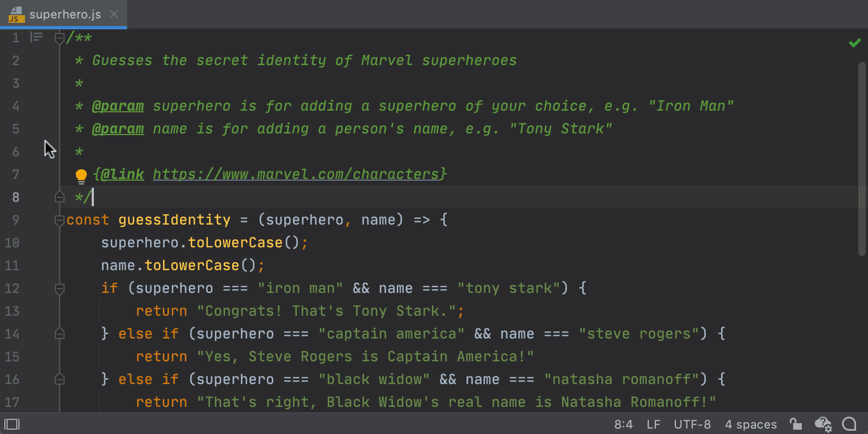Click the "Iron Man" example in line 4
868x434 pixels.
pyautogui.click(x=691, y=106)
